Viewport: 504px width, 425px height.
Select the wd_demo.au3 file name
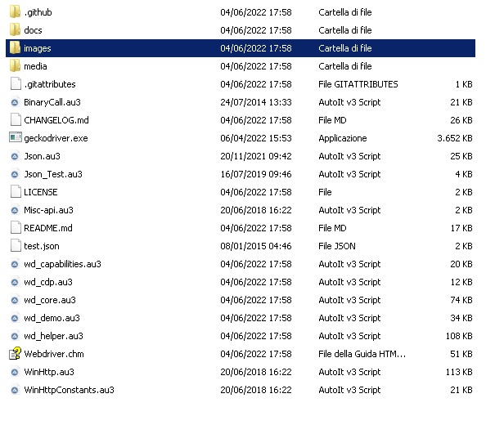click(x=52, y=318)
